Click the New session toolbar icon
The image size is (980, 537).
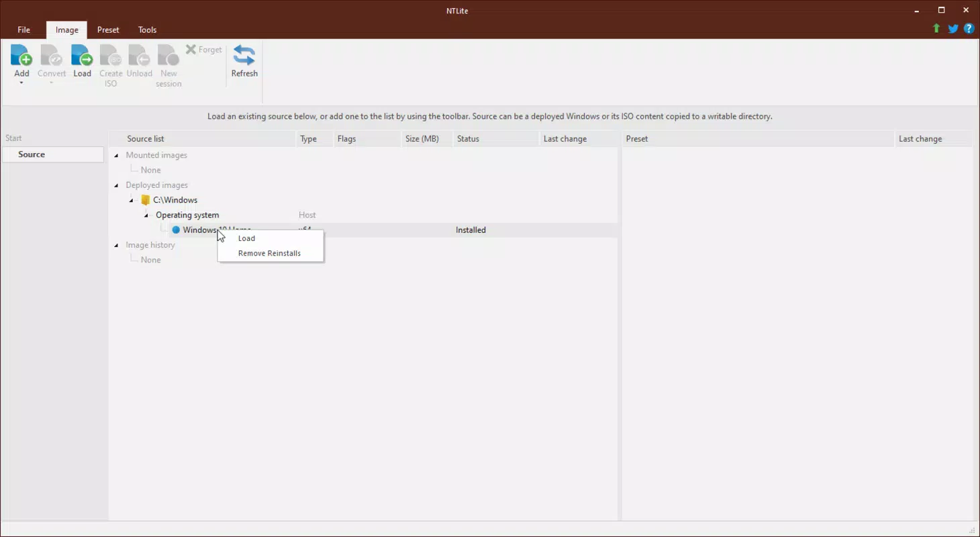click(168, 55)
